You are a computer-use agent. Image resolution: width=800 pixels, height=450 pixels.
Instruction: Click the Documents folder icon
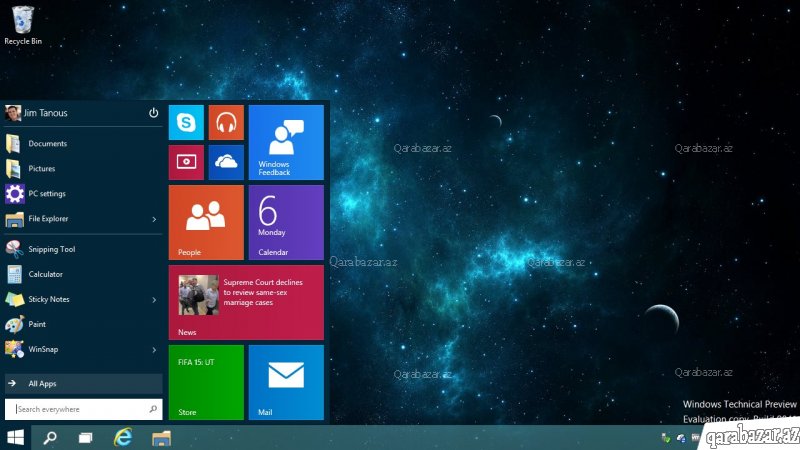[x=14, y=144]
